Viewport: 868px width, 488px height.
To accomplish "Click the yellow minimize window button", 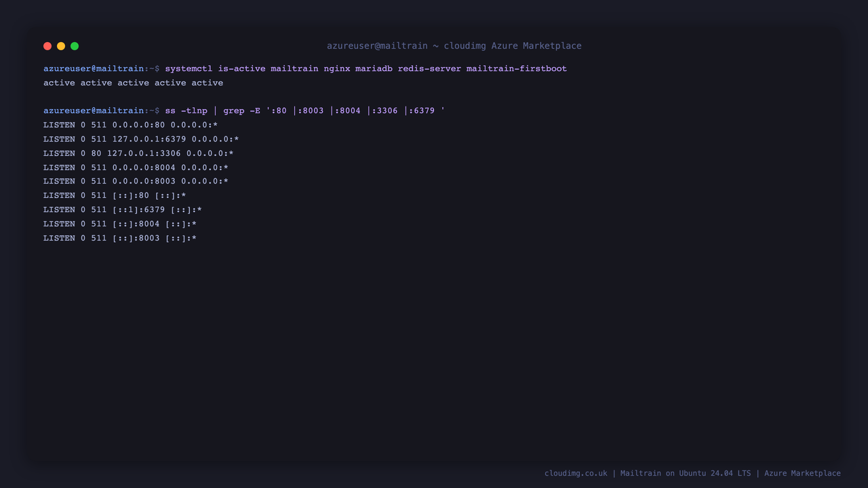I will point(61,46).
